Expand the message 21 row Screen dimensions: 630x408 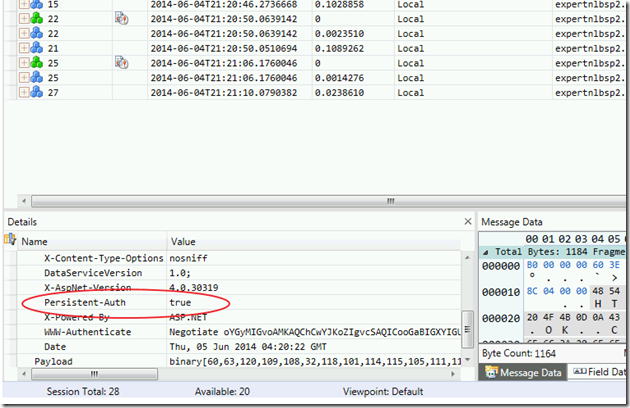[x=24, y=48]
